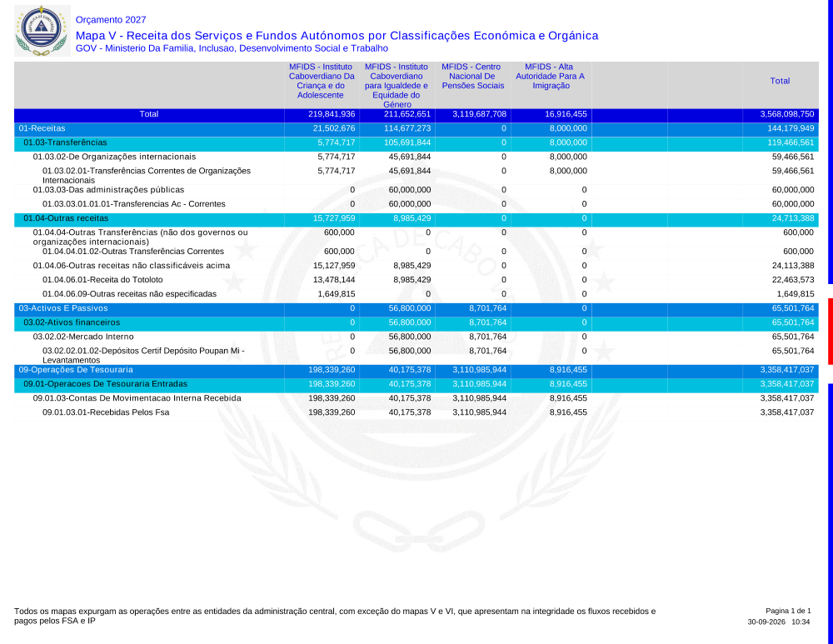Screen dimensions: 833x644
Task: Click the '01.04.06.01-Receita do Totoloto' row label
Action: [x=102, y=280]
